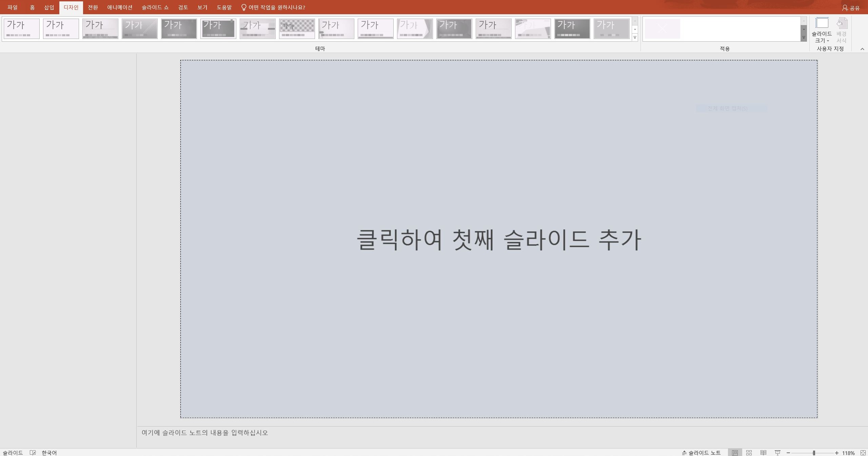The width and height of the screenshot is (868, 456).
Task: Open the 삽입 tab
Action: pyautogui.click(x=49, y=7)
